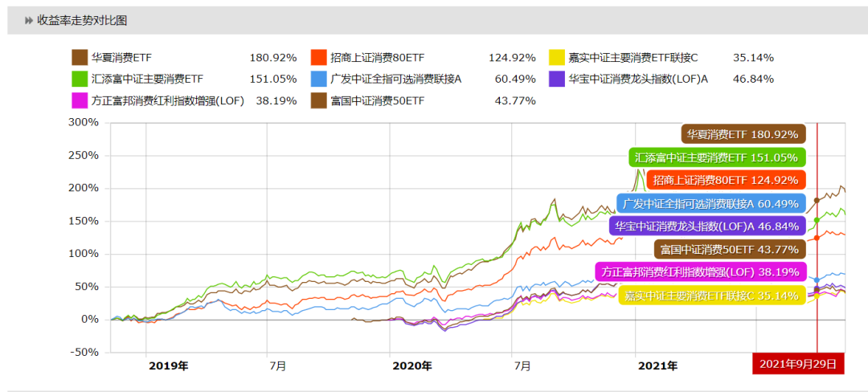Screen dimensions: 868x392
Task: Click the 38.19% value in legend
Action: 276,100
